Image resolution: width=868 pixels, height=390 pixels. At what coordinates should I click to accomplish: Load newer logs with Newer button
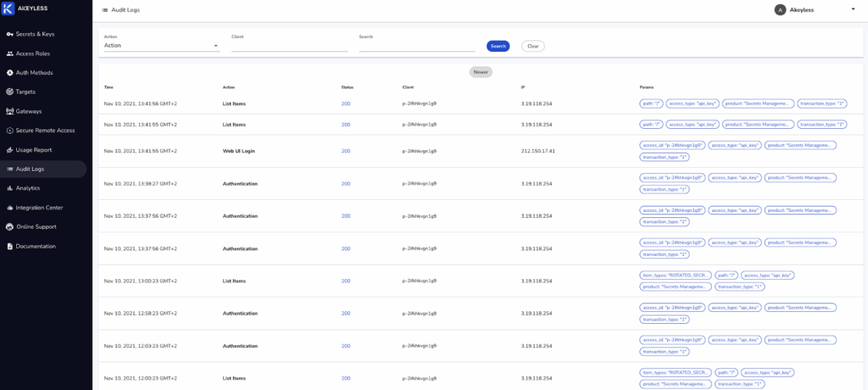(x=480, y=72)
